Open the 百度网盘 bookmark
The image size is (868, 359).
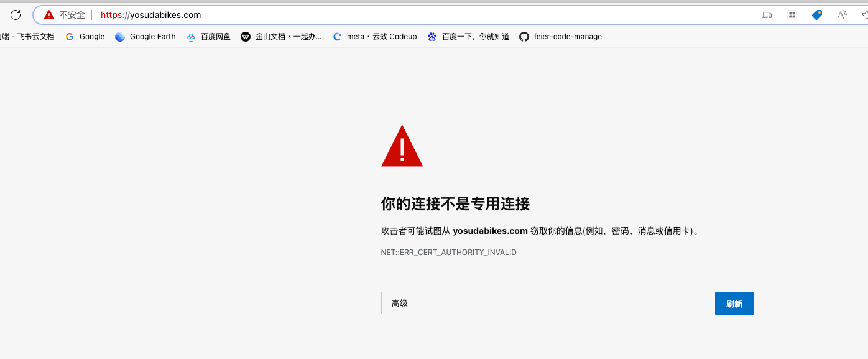point(209,37)
